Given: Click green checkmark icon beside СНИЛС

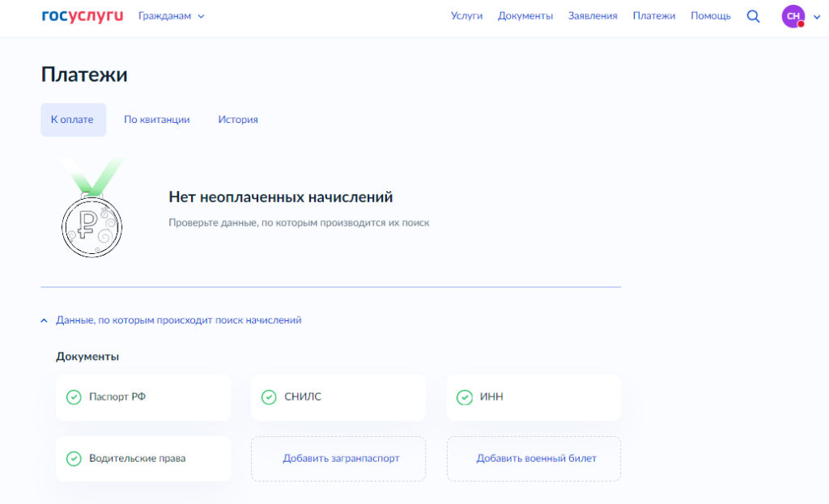Looking at the screenshot, I should [269, 397].
